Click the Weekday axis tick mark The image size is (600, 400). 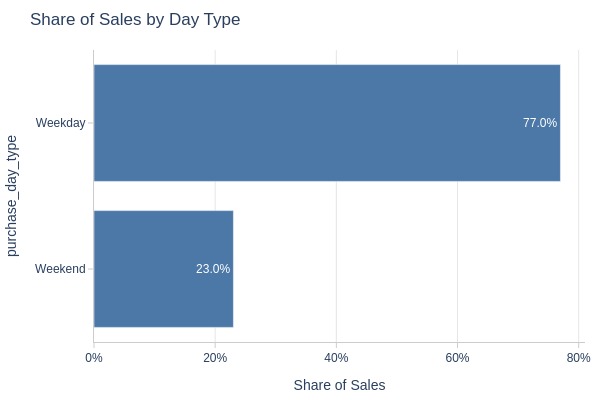point(90,123)
